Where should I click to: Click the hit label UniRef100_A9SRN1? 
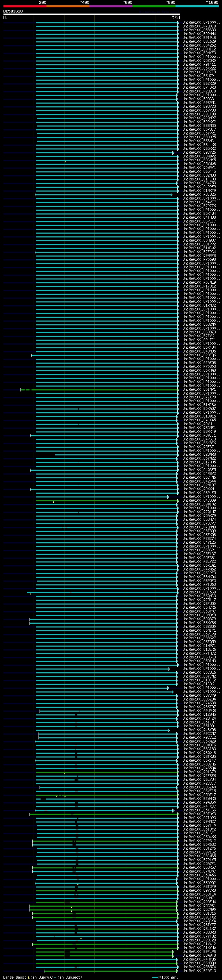(x=199, y=103)
